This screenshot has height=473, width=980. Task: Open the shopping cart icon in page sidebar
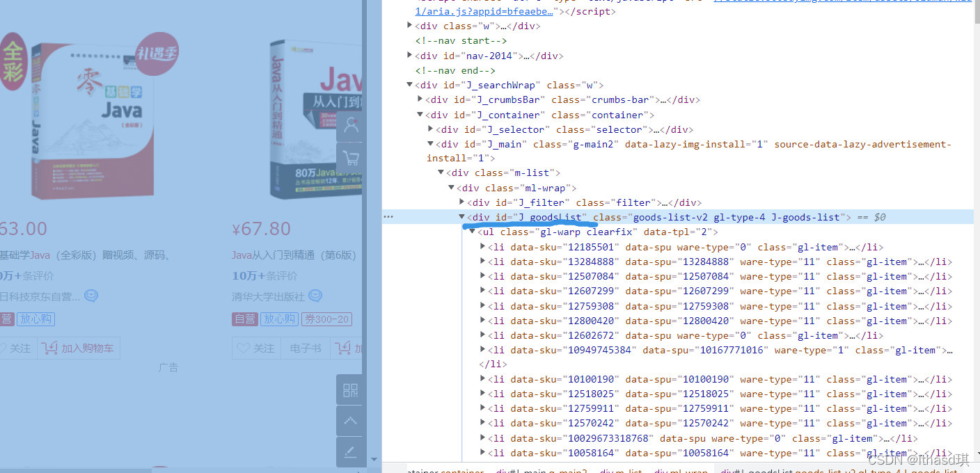tap(351, 157)
